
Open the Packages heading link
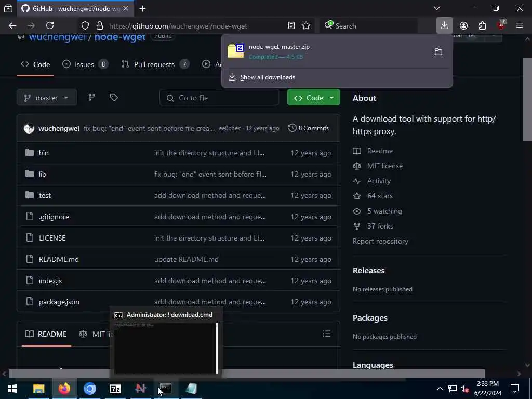tap(370, 318)
